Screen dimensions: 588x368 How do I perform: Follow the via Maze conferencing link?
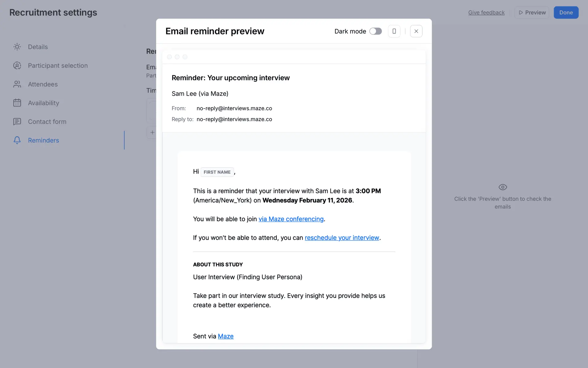[x=291, y=219]
